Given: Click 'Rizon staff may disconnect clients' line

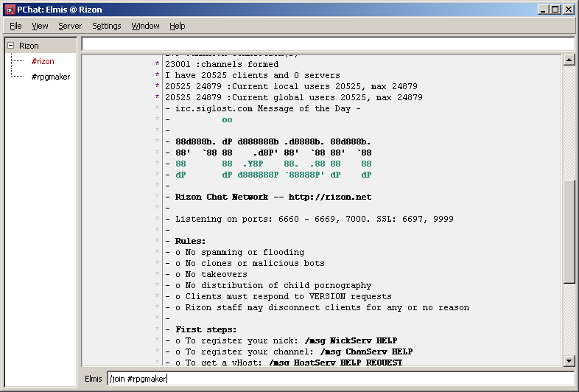Looking at the screenshot, I should [x=322, y=308].
